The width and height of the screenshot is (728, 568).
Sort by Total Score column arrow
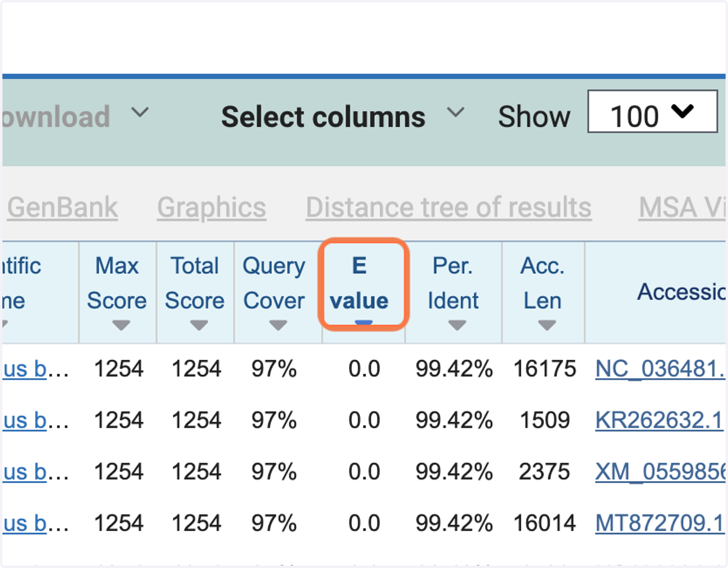tap(199, 326)
